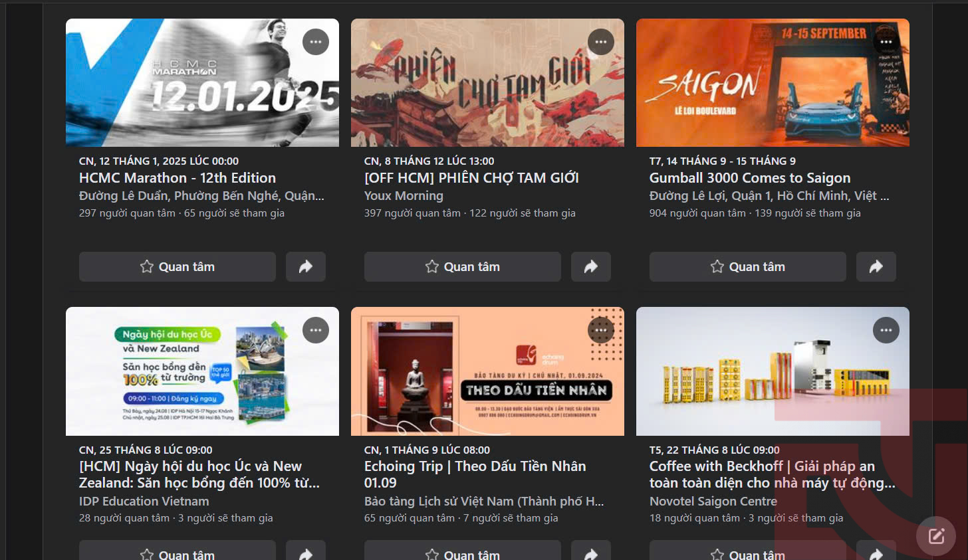Share the Ngày hội du học Úc event
Viewport: 968px width, 560px height.
(306, 551)
